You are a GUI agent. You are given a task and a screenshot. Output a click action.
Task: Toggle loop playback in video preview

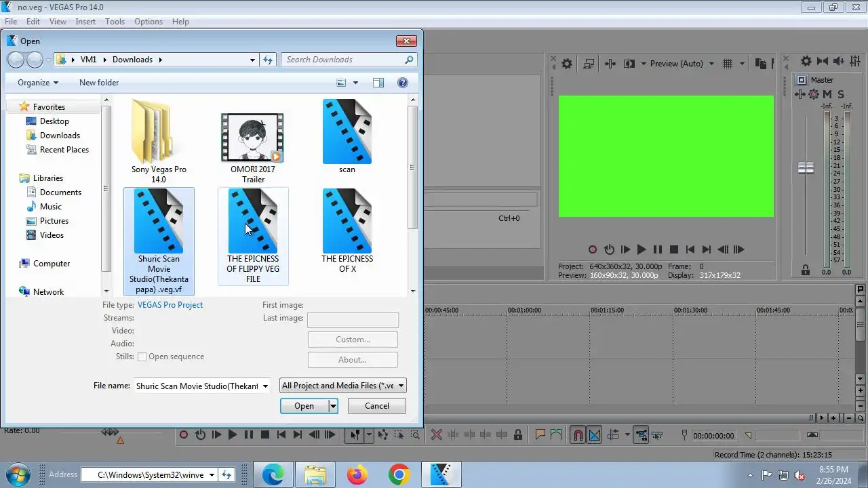(609, 249)
